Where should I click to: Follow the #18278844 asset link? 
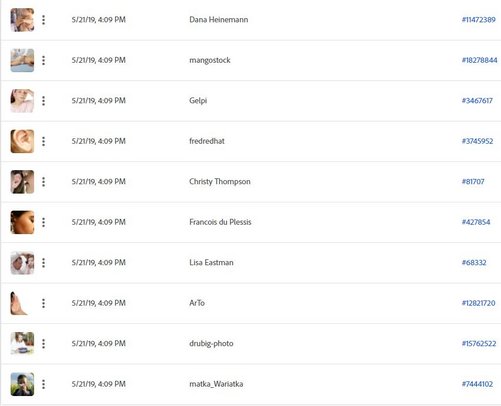479,60
